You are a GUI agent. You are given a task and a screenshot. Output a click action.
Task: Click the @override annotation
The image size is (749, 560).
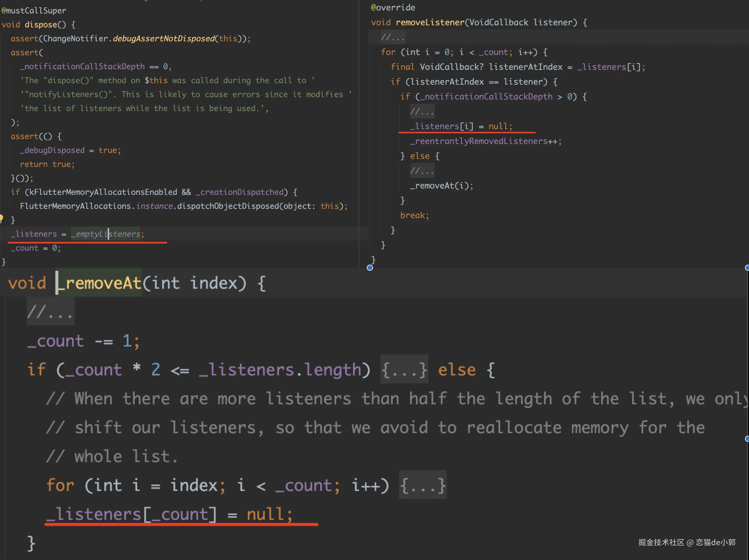point(393,7)
